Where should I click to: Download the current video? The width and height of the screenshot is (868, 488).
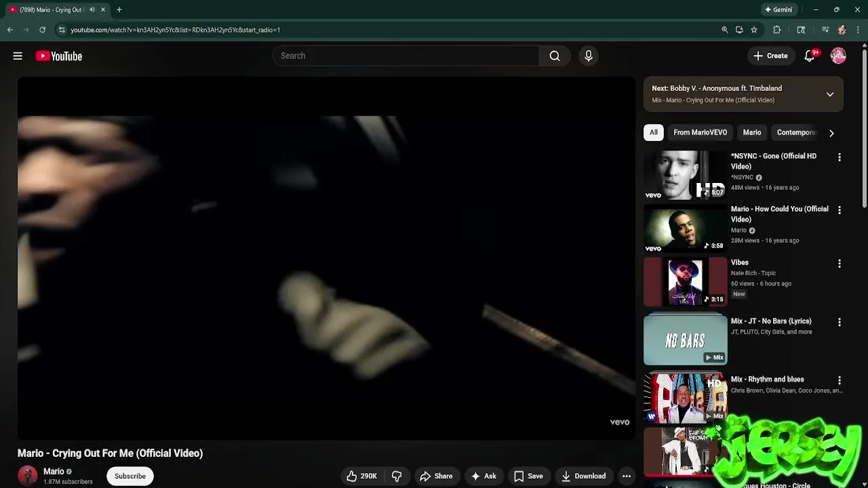click(x=583, y=476)
